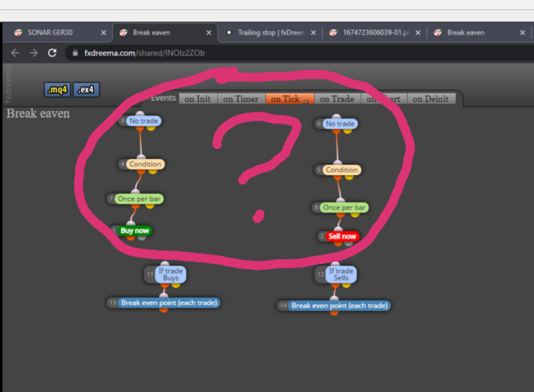534x392 pixels.
Task: Open the on Deinit events tab
Action: (x=431, y=99)
